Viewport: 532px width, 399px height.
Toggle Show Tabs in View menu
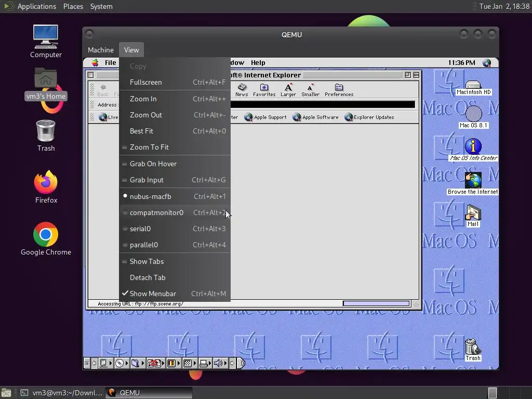(x=175, y=261)
